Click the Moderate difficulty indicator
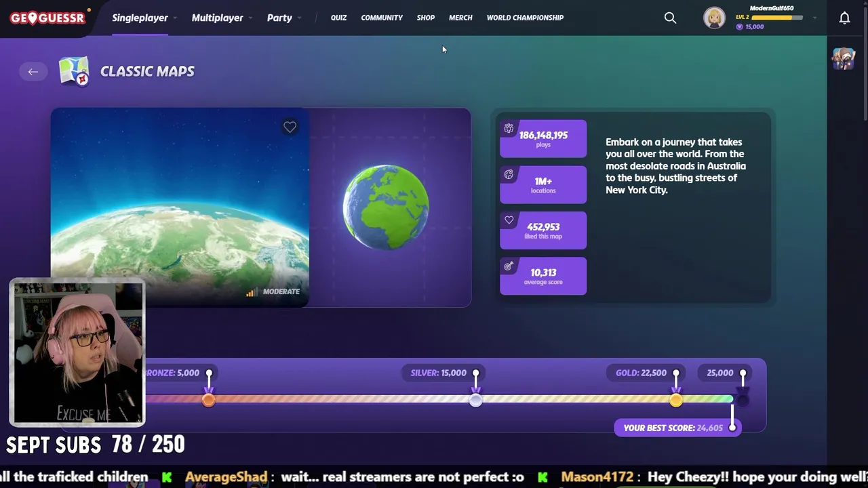This screenshot has height=488, width=868. (273, 291)
